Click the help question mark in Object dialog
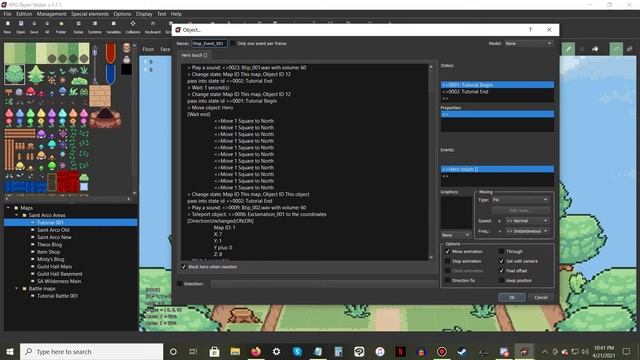 point(530,29)
